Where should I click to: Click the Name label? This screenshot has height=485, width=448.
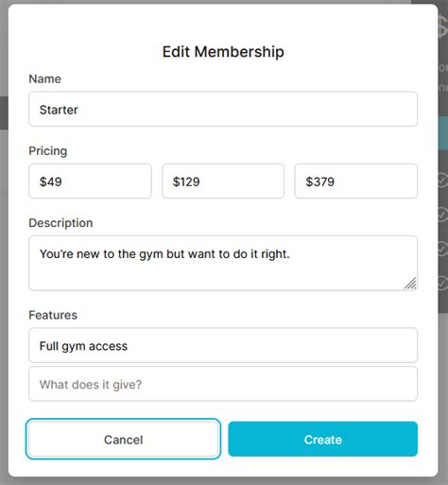click(x=44, y=78)
